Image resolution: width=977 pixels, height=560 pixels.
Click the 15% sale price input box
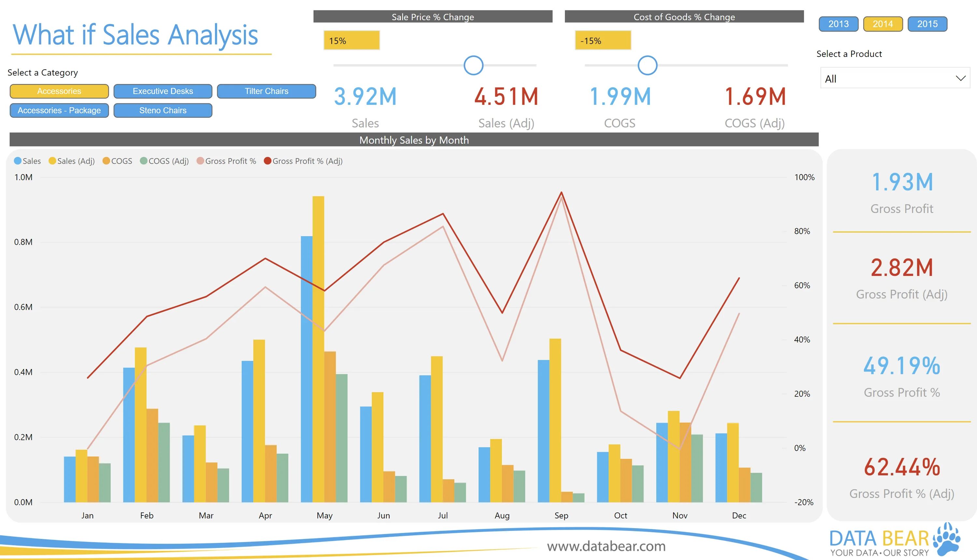[x=352, y=40]
